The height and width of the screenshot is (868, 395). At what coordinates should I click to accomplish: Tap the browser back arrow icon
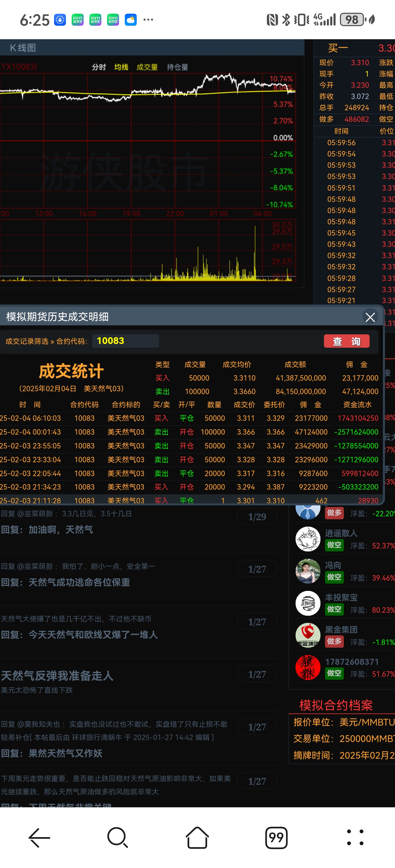[x=40, y=837]
